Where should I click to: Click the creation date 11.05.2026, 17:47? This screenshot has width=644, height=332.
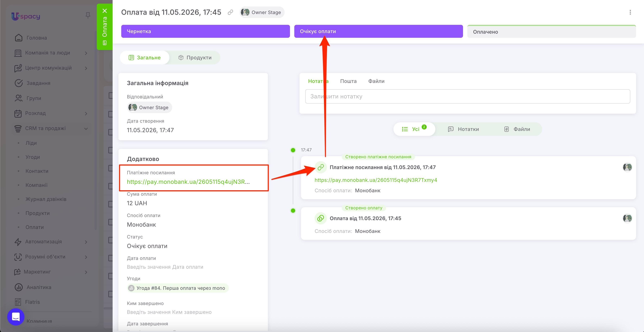(x=150, y=130)
